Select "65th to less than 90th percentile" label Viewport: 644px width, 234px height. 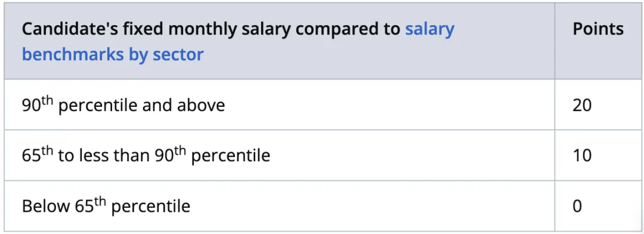tap(146, 155)
